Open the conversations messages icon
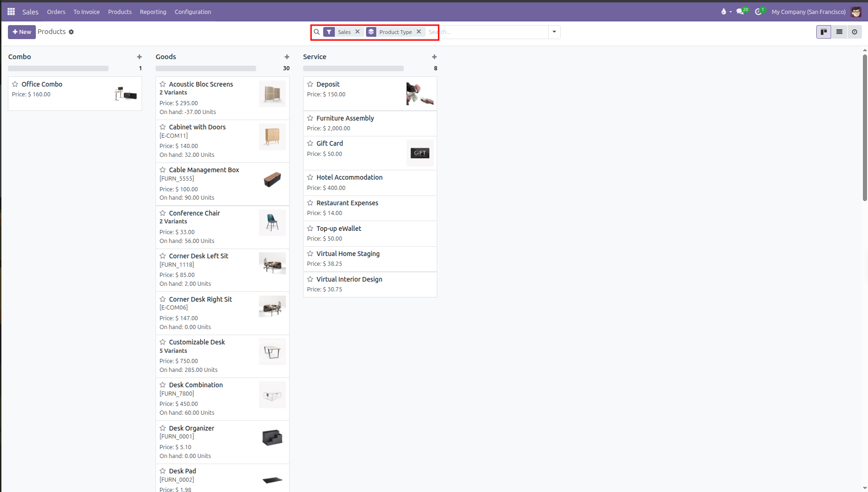868x492 pixels. click(x=741, y=12)
